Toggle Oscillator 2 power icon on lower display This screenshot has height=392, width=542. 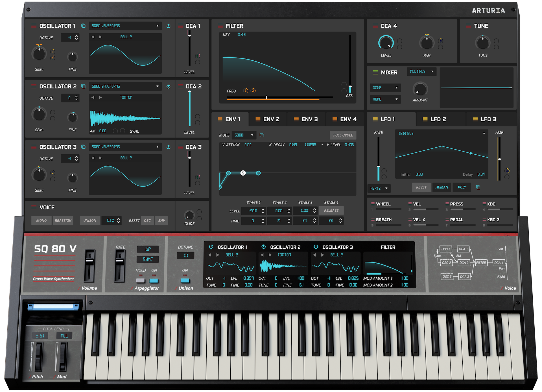click(x=263, y=247)
